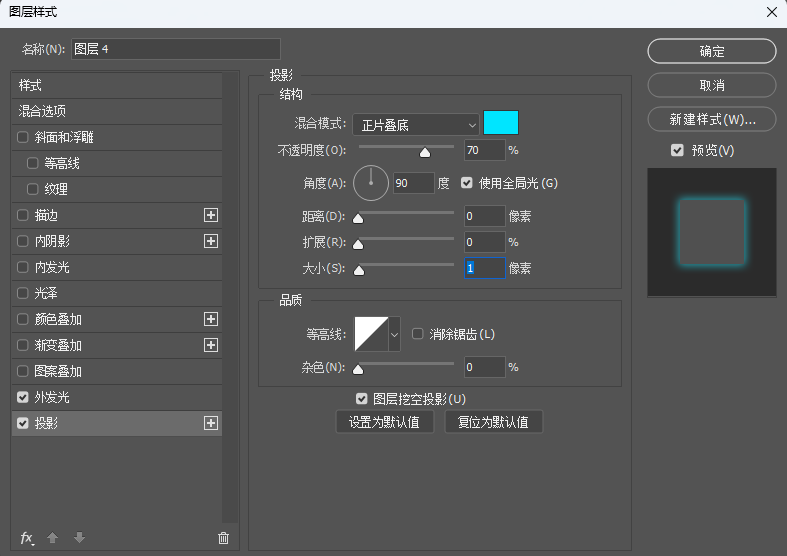Click the 确定 button
Screen dimensions: 787x556
tap(712, 51)
